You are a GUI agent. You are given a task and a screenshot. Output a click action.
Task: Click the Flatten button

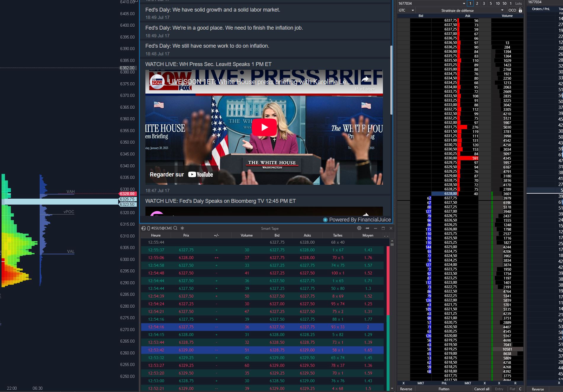444,389
